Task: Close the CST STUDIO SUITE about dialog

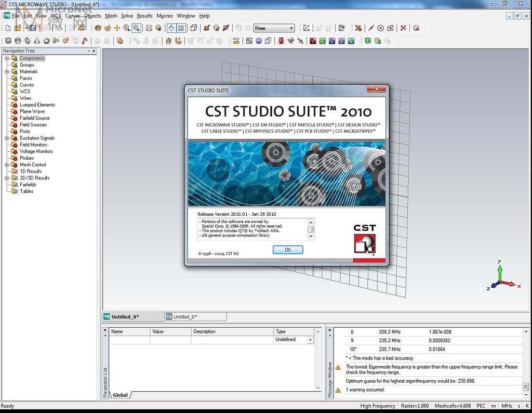Action: click(377, 88)
